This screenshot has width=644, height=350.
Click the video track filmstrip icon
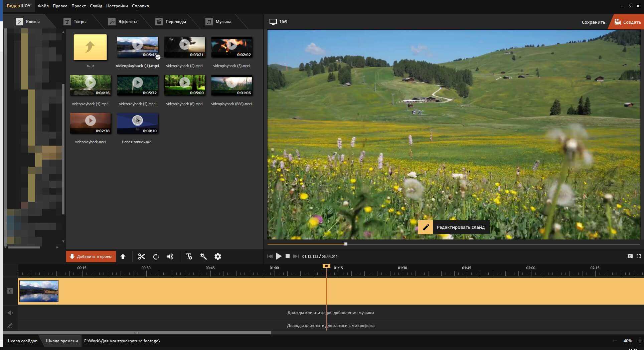[x=10, y=291]
